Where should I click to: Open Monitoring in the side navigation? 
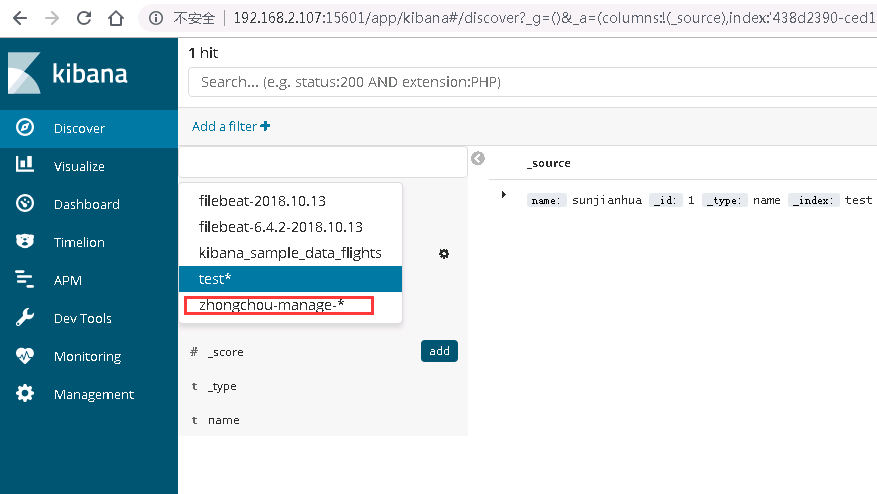(x=89, y=357)
